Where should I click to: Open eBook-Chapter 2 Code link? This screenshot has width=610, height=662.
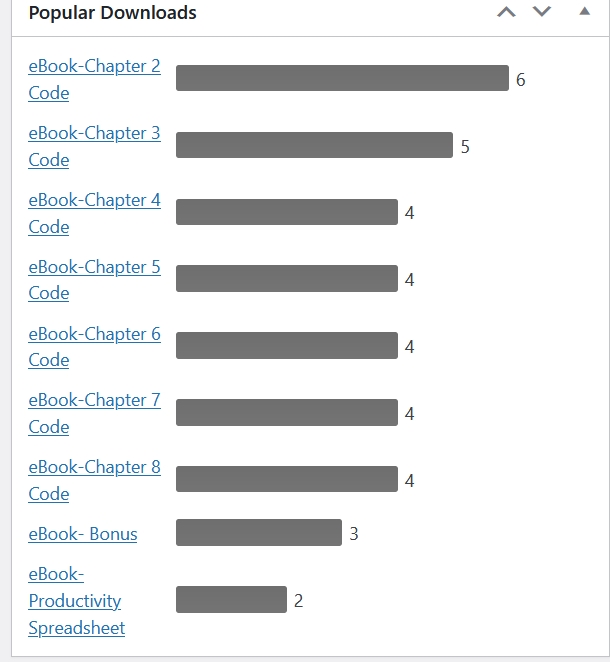pos(94,67)
